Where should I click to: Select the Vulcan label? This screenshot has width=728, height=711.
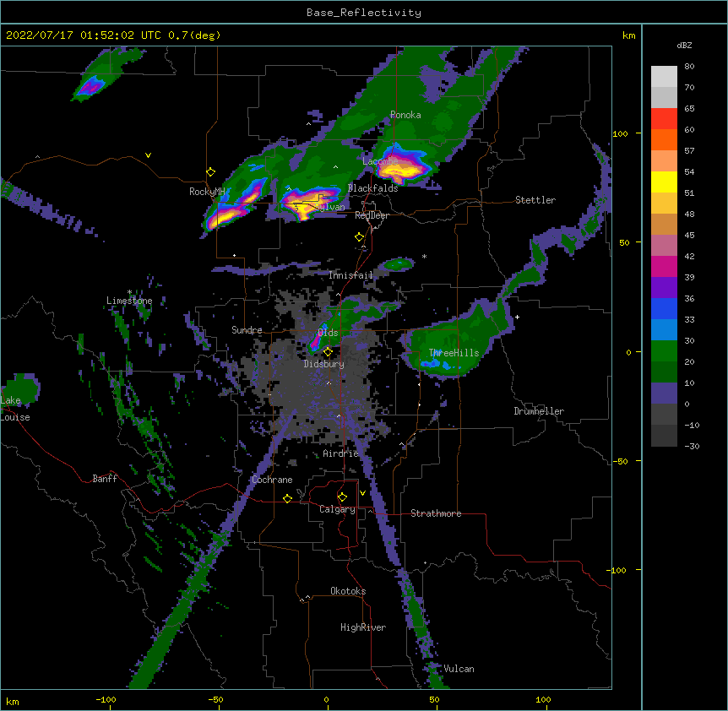(x=459, y=669)
